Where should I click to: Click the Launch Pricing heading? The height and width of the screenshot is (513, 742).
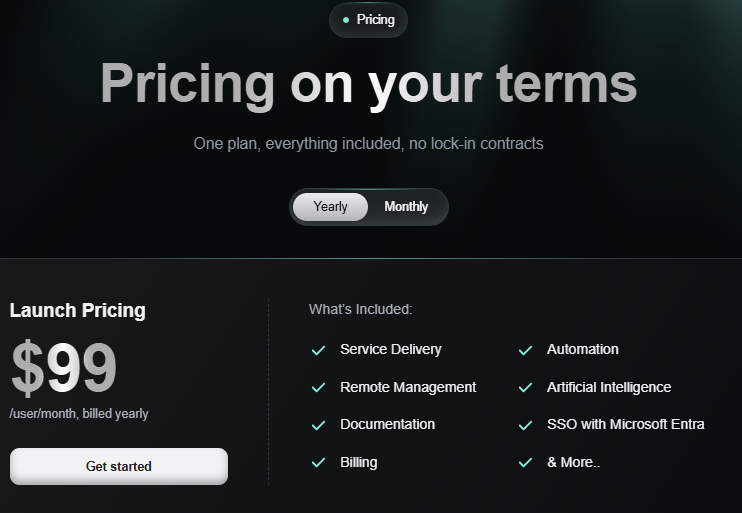(x=78, y=310)
